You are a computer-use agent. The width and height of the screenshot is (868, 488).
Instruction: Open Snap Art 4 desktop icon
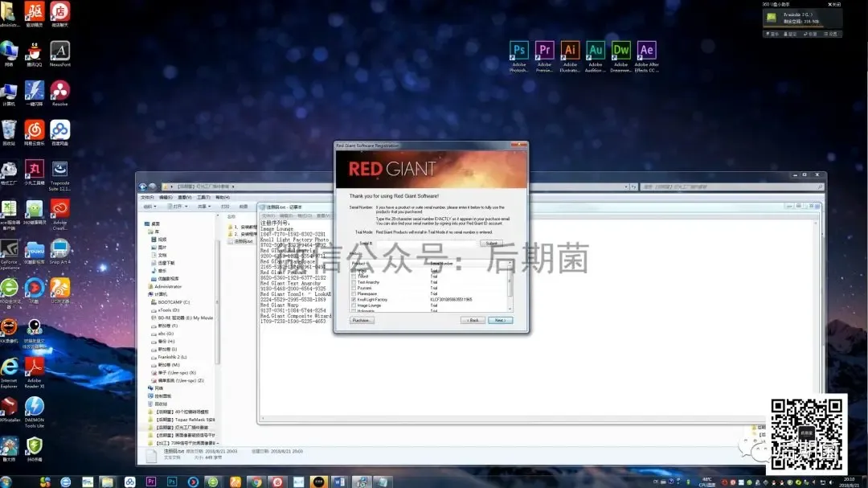[x=59, y=252]
